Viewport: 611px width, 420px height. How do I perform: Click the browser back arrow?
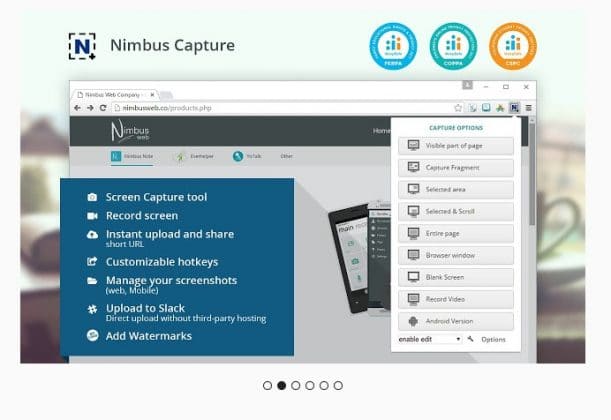(77, 108)
